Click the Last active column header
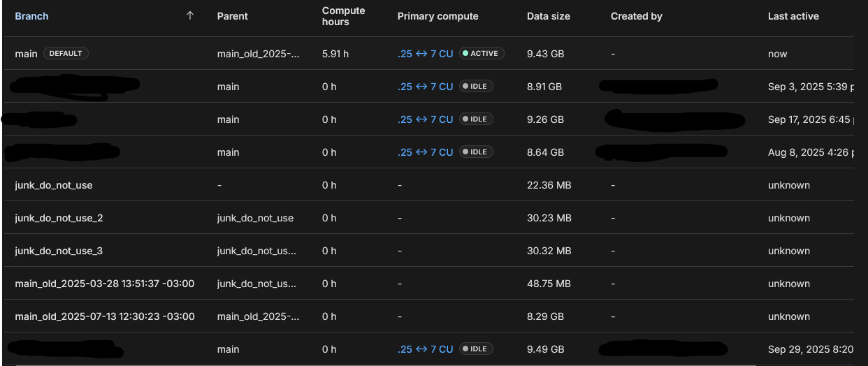Image resolution: width=868 pixels, height=366 pixels. pos(793,16)
